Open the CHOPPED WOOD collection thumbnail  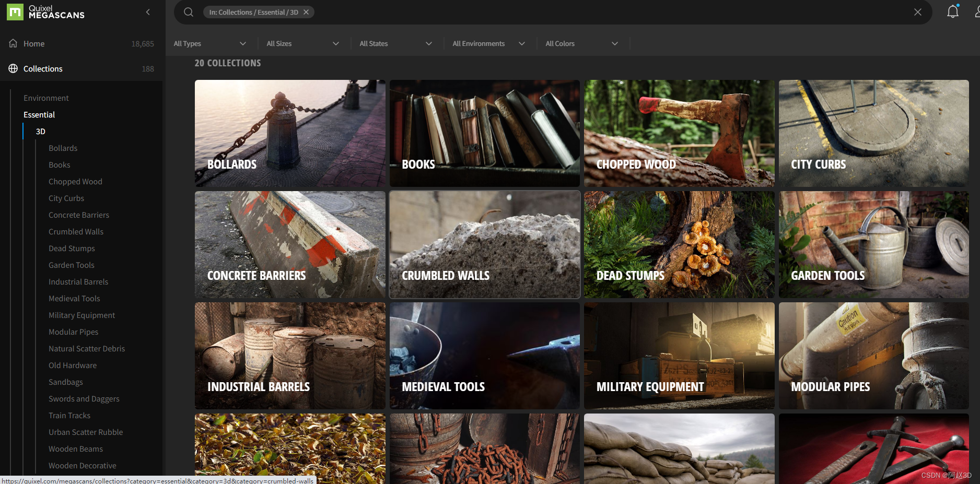coord(679,133)
